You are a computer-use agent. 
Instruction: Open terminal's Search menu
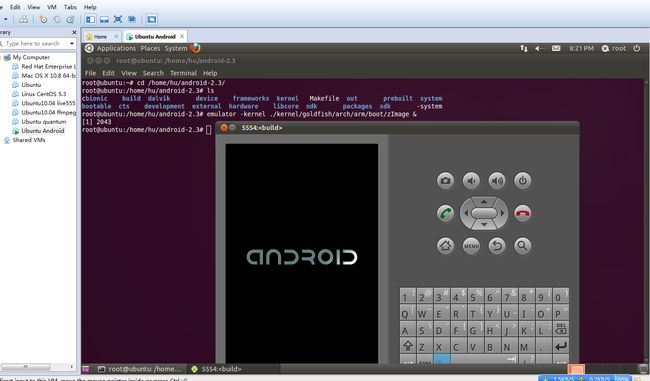tap(153, 73)
